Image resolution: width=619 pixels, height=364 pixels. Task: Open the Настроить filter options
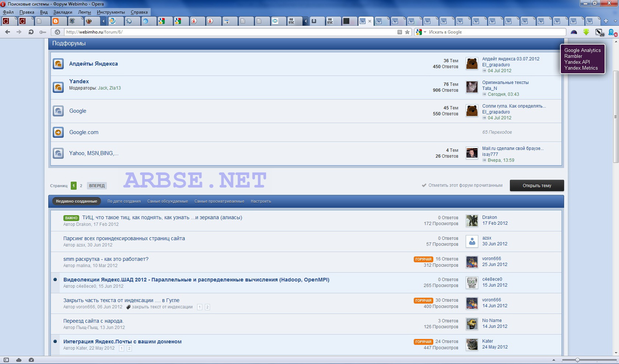pyautogui.click(x=261, y=201)
